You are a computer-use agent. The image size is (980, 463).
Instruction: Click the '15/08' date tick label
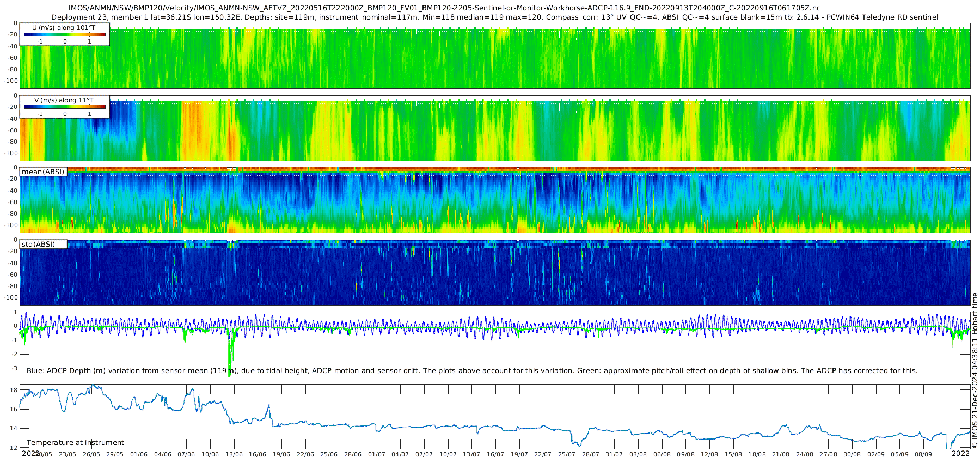pyautogui.click(x=733, y=454)
